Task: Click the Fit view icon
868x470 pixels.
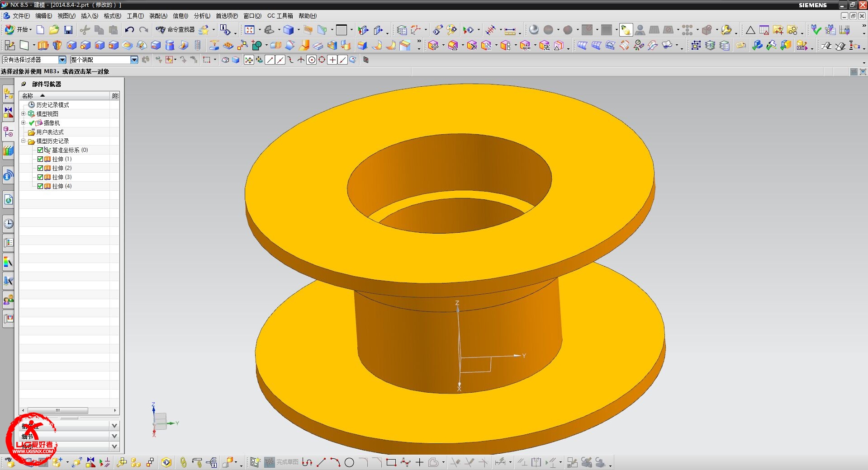Action: point(249,30)
